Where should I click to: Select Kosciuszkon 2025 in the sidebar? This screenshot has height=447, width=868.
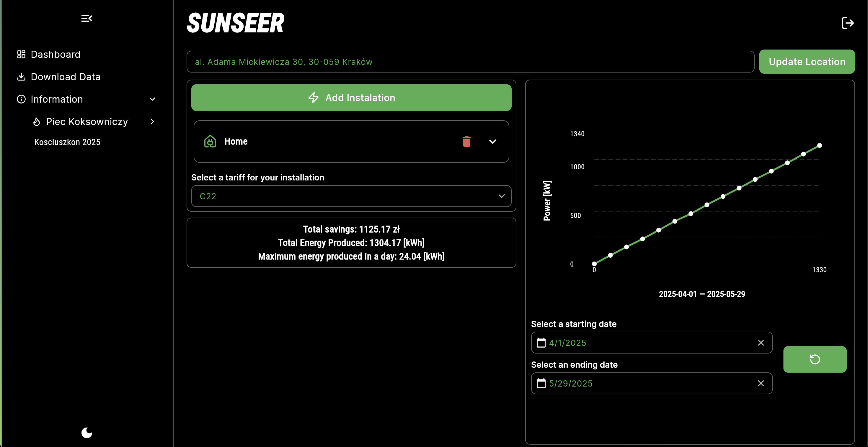[67, 142]
